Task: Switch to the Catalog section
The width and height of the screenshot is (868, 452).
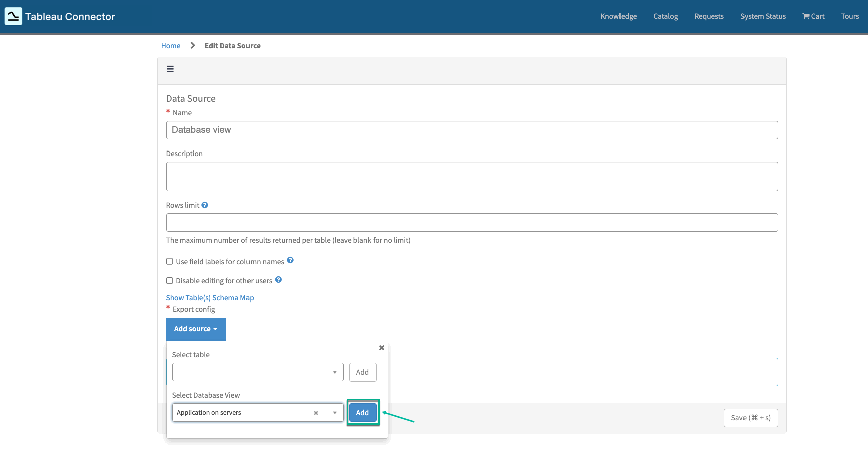Action: coord(665,16)
